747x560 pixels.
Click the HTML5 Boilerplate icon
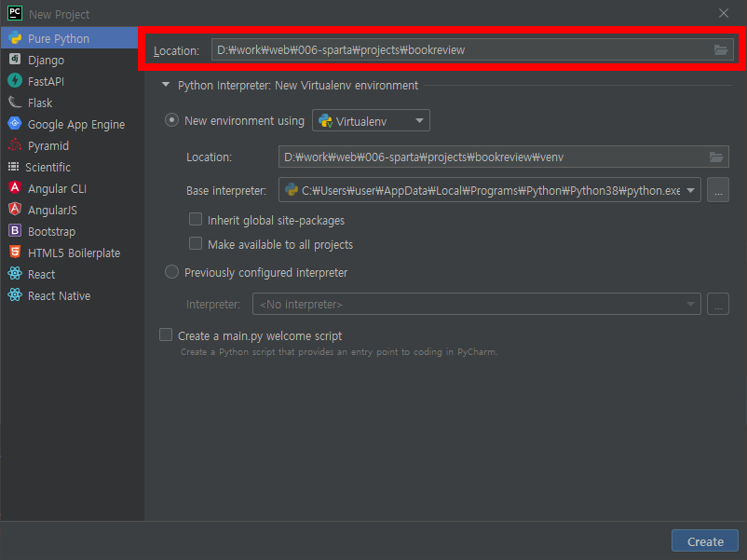pos(15,253)
